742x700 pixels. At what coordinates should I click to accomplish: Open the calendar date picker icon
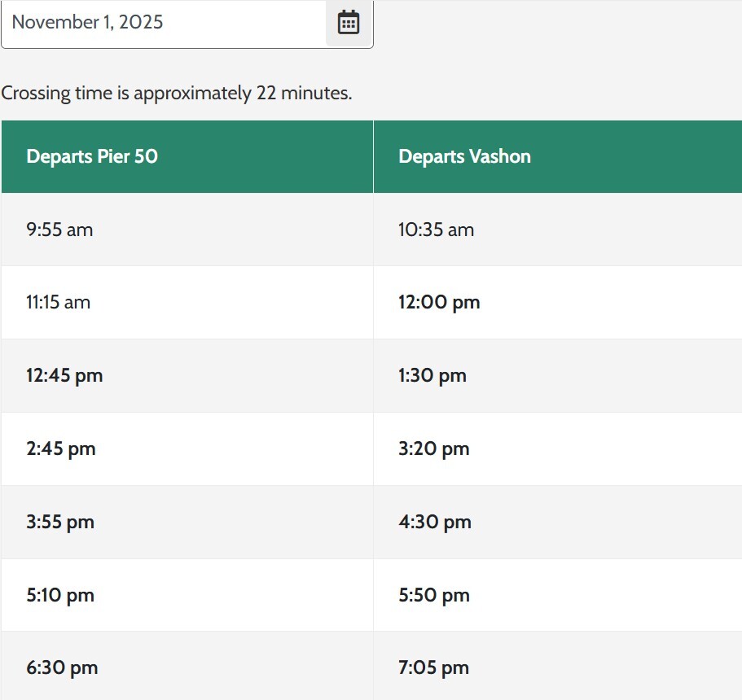349,23
